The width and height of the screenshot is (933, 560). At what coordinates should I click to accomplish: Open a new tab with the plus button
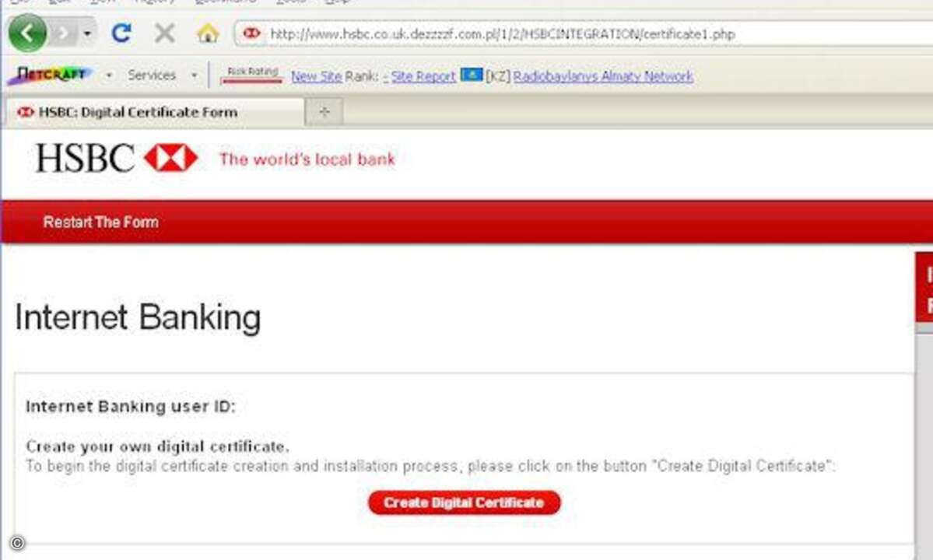[x=324, y=112]
